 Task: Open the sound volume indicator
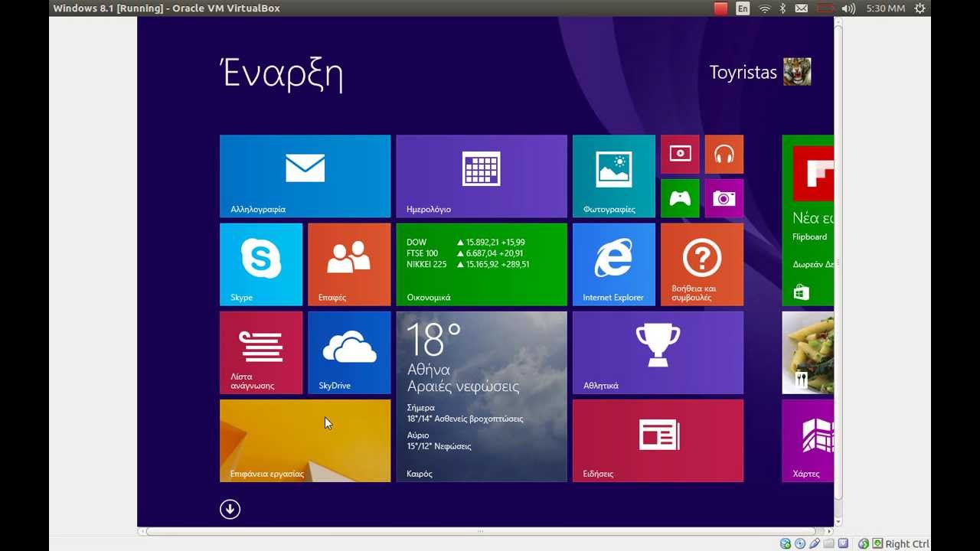(x=848, y=8)
